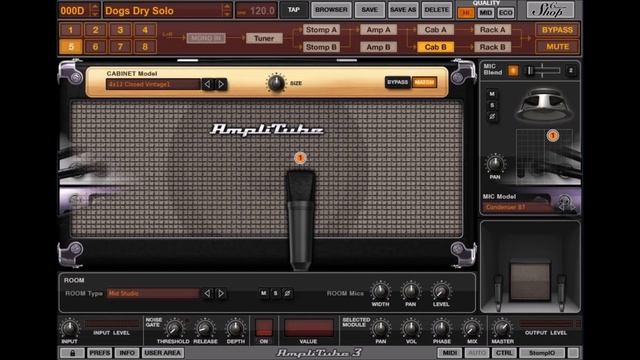The width and height of the screenshot is (640, 360).
Task: Select previous cabinet model arrow
Action: click(208, 84)
